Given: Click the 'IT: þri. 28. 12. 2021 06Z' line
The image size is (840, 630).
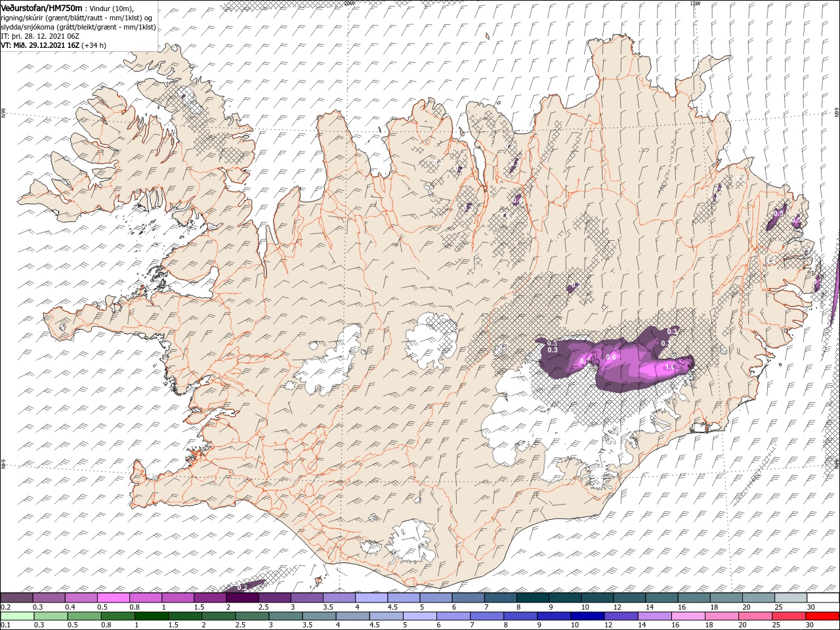Looking at the screenshot, I should tap(40, 36).
